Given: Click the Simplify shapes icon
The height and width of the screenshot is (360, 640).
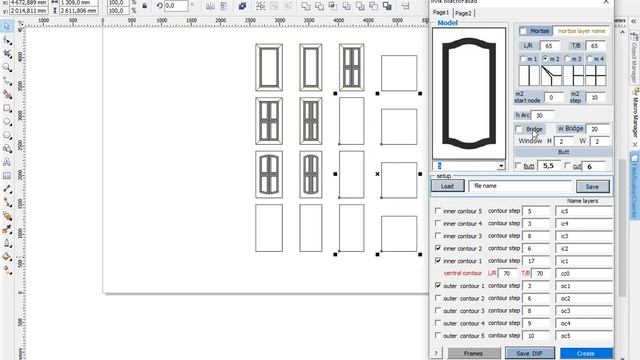Looking at the screenshot, I should [347, 6].
